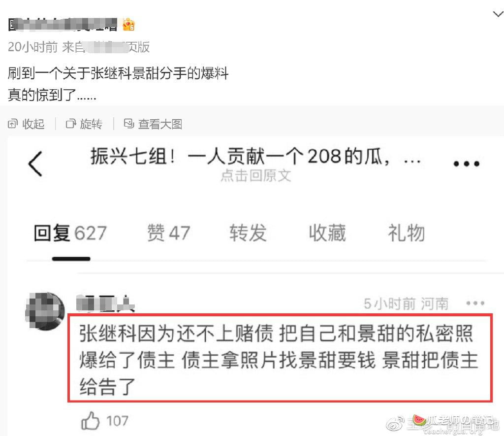Tap 点击回原文 to return to original post
This screenshot has height=436, width=504.
pyautogui.click(x=256, y=176)
